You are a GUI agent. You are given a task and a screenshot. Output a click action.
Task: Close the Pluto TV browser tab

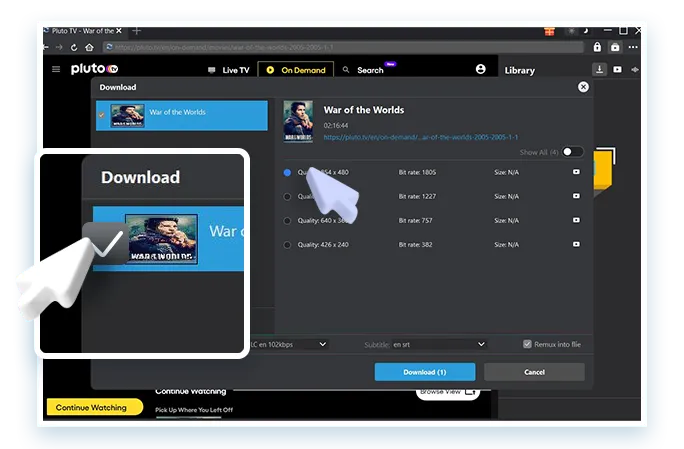(119, 31)
